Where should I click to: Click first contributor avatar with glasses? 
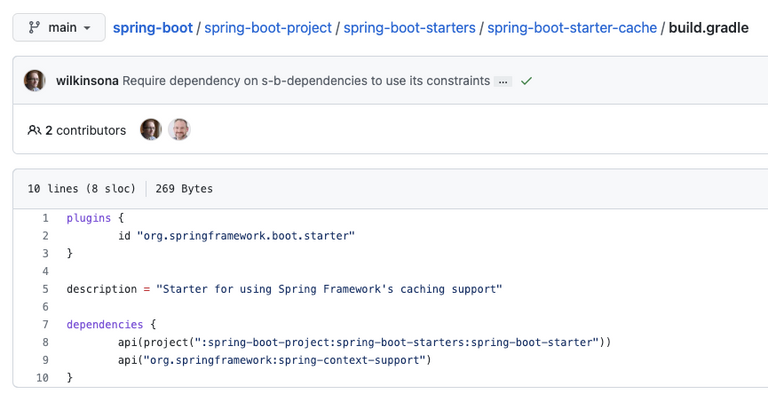(151, 130)
